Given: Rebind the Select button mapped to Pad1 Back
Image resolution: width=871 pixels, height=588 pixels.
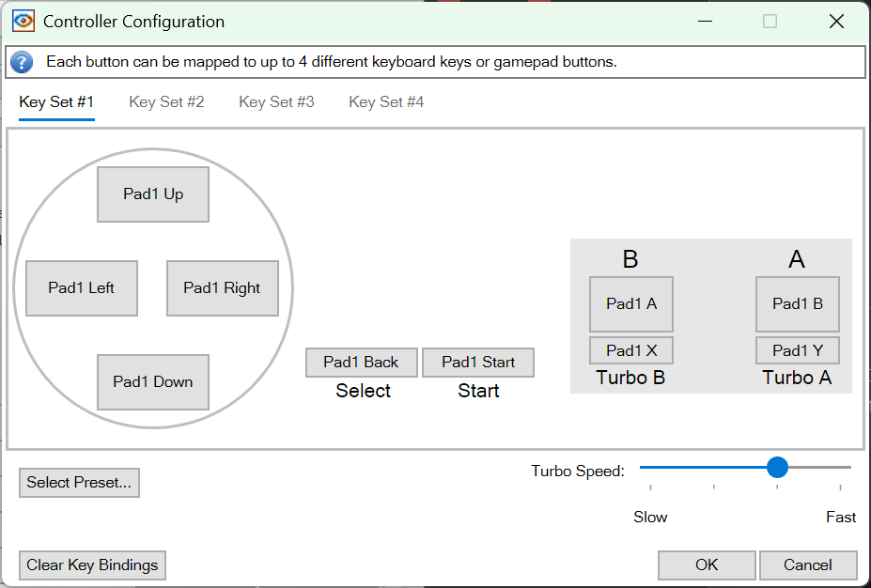Looking at the screenshot, I should pos(361,362).
